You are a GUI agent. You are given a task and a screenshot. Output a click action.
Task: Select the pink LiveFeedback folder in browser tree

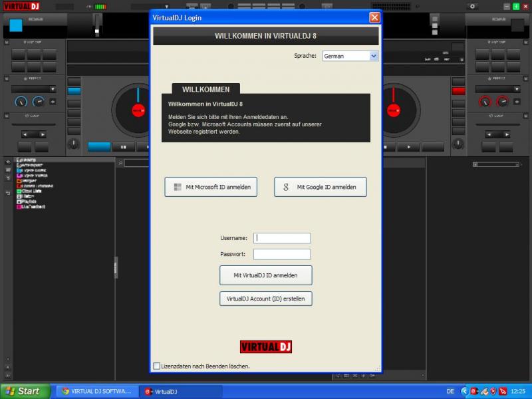(x=31, y=207)
